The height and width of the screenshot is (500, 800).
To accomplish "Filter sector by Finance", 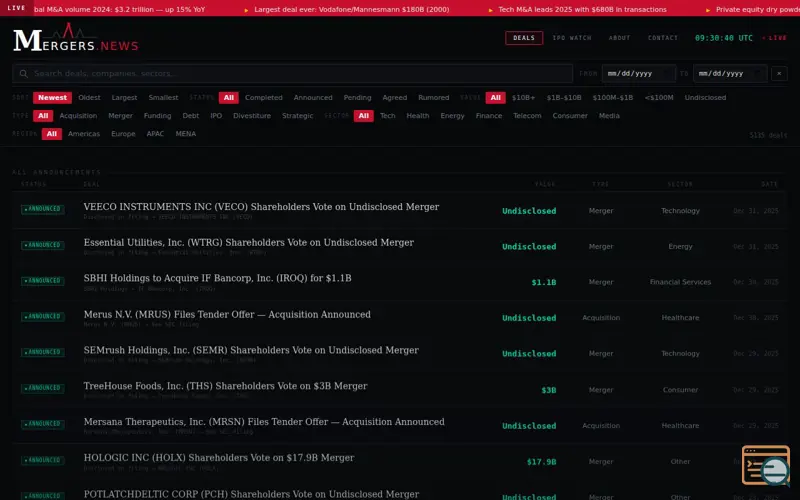I will (x=489, y=116).
